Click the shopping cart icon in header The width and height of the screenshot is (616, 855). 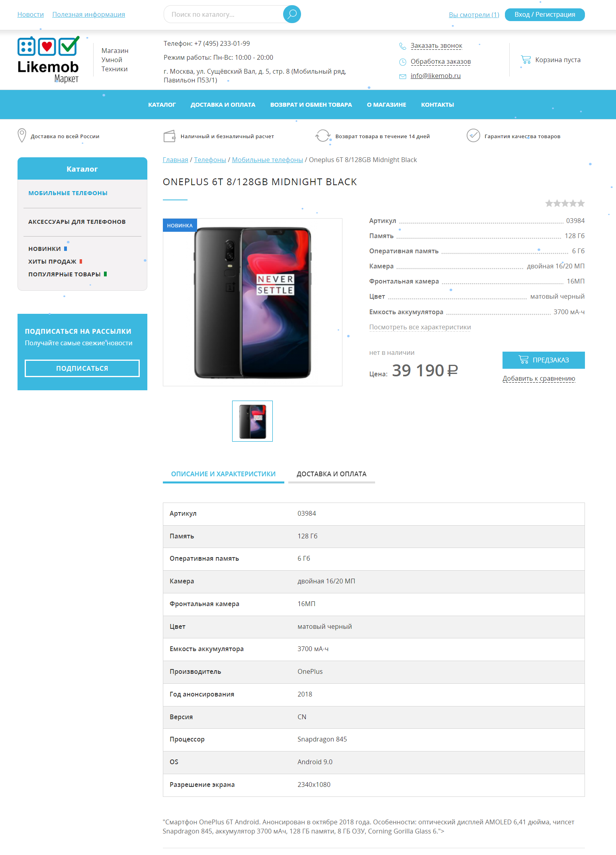tap(526, 60)
